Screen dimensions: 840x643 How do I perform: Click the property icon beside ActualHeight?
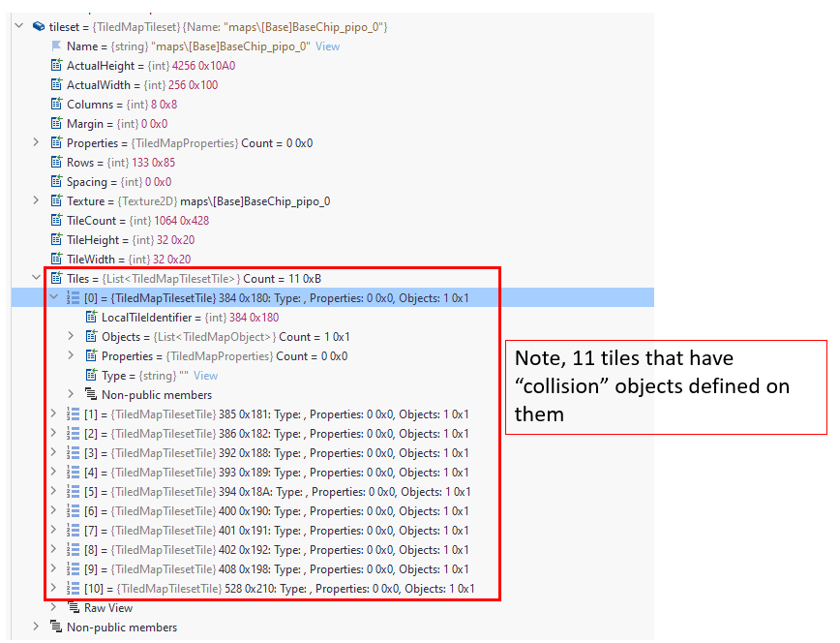[x=56, y=65]
